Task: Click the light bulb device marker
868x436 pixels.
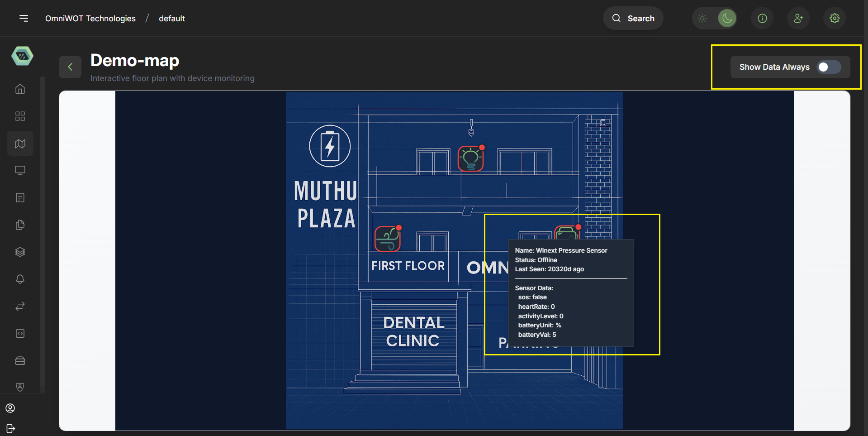Action: point(470,159)
